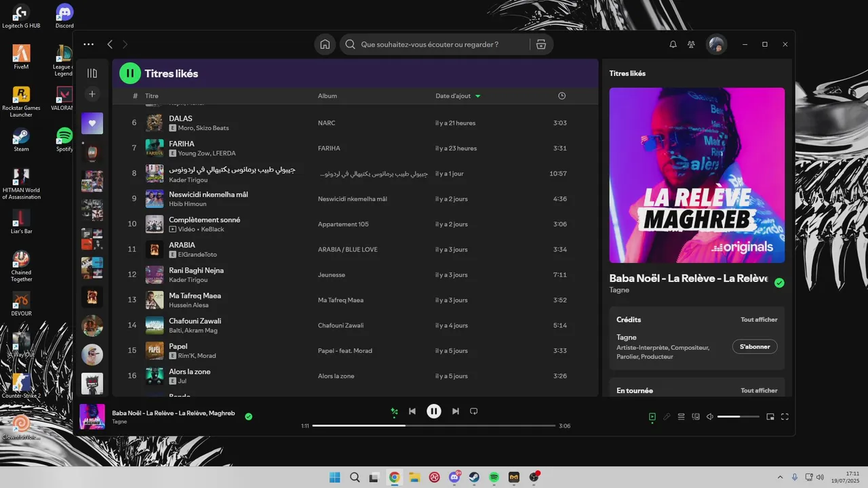Toggle the liked checkmark in the bottom player
This screenshot has width=868, height=488.
tap(249, 417)
